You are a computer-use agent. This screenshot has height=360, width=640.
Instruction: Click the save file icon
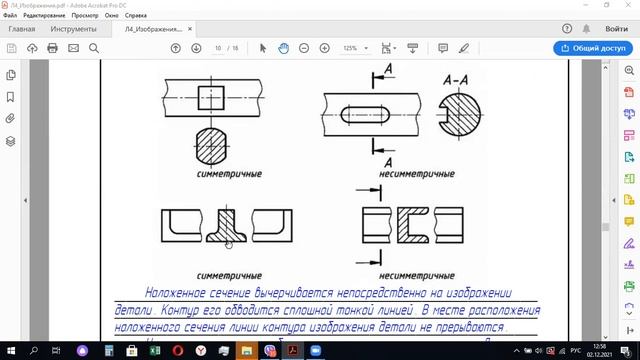(x=11, y=48)
